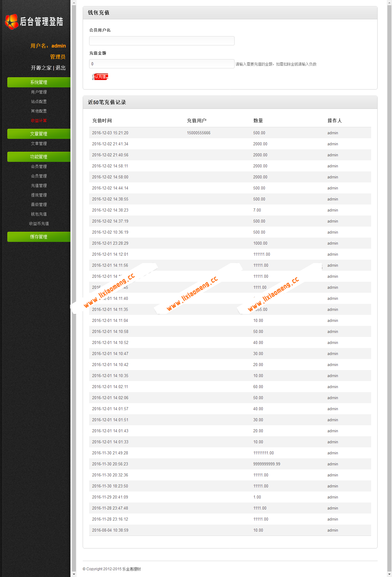The image size is (392, 577).
Task: Open the 开源之家 link
Action: [41, 68]
